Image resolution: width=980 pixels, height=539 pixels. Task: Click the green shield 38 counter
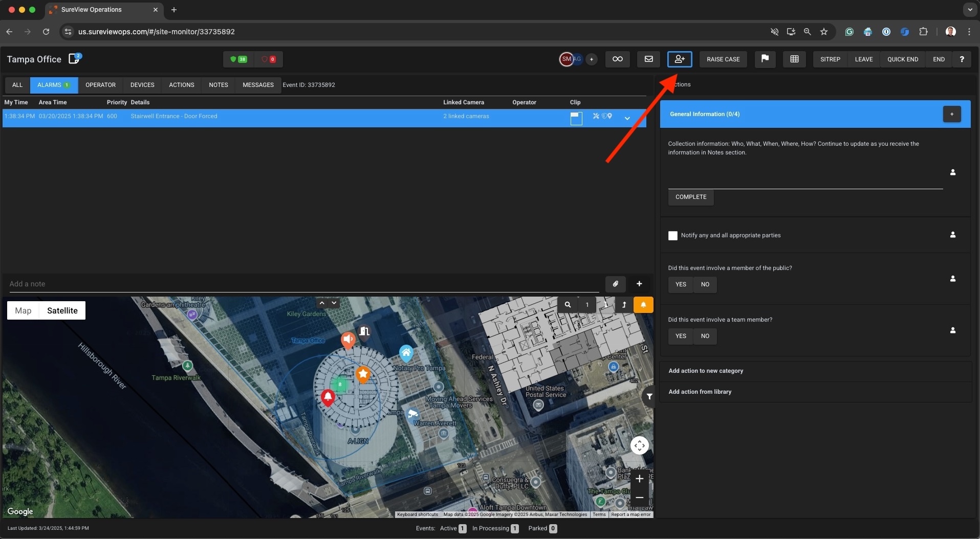pyautogui.click(x=238, y=59)
